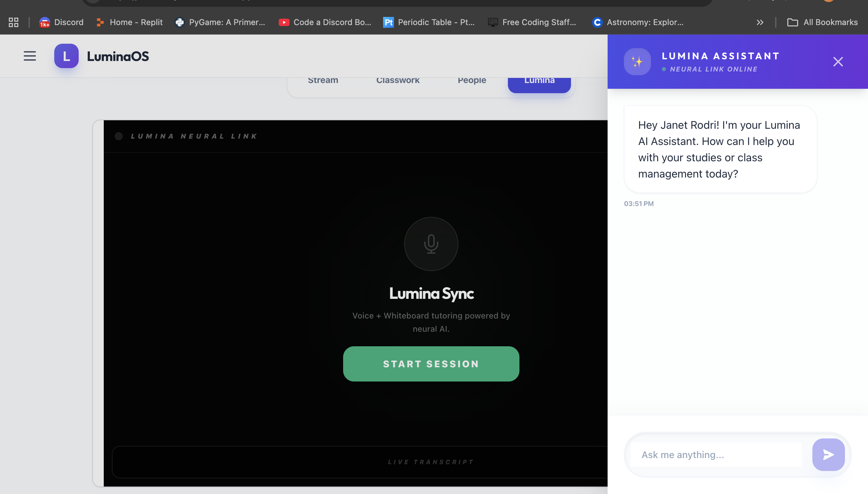Open the hamburger navigation menu
This screenshot has width=868, height=494.
tap(30, 56)
